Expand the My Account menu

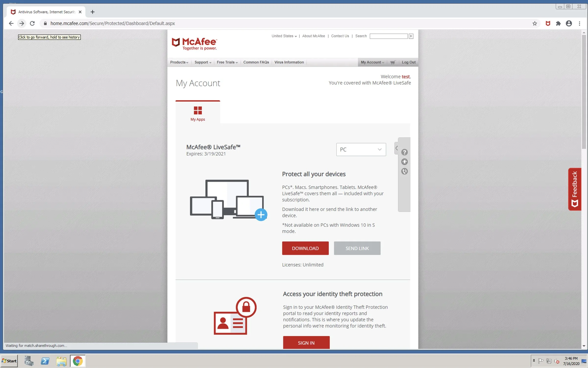(372, 62)
